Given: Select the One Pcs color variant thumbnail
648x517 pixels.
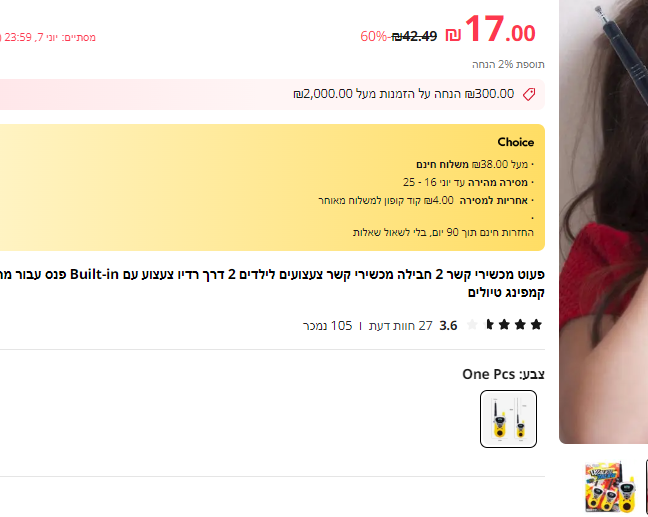Looking at the screenshot, I should [508, 419].
